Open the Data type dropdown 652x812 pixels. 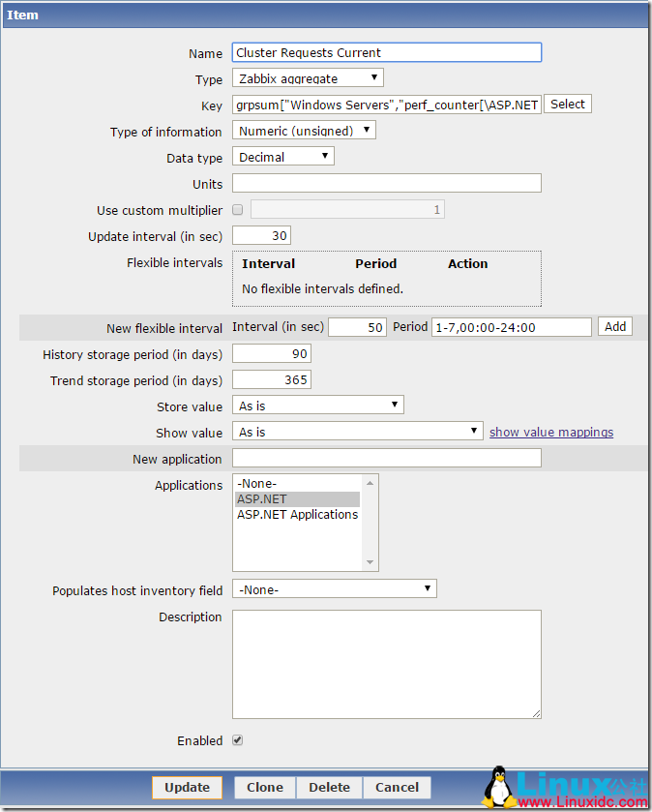(282, 156)
